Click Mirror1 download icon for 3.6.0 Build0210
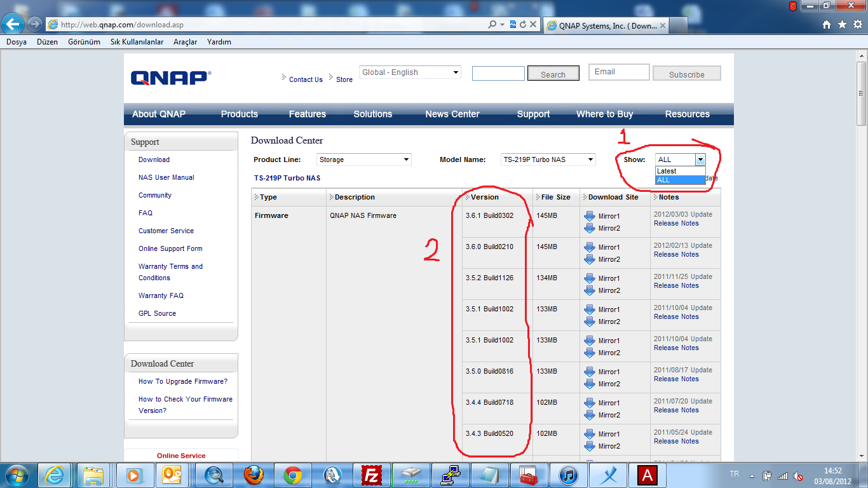This screenshot has width=868, height=488. coord(590,247)
